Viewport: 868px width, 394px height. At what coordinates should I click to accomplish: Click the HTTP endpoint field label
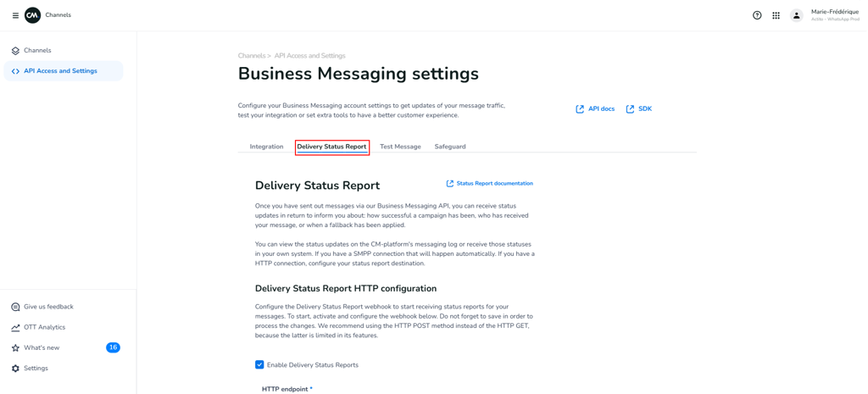tap(287, 389)
